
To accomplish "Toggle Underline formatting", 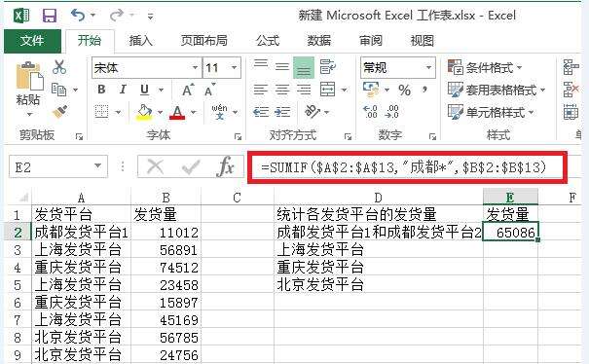I will point(144,90).
